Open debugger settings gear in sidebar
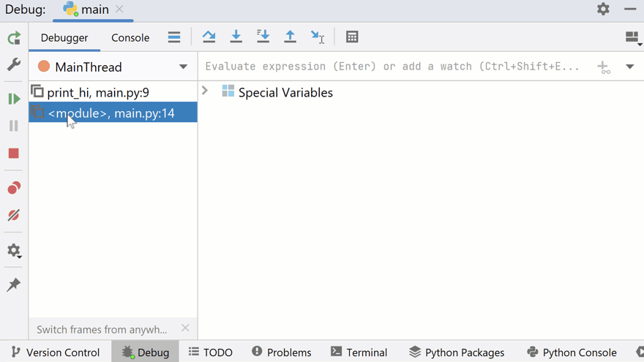Viewport: 644px width, 362px height. [x=14, y=250]
